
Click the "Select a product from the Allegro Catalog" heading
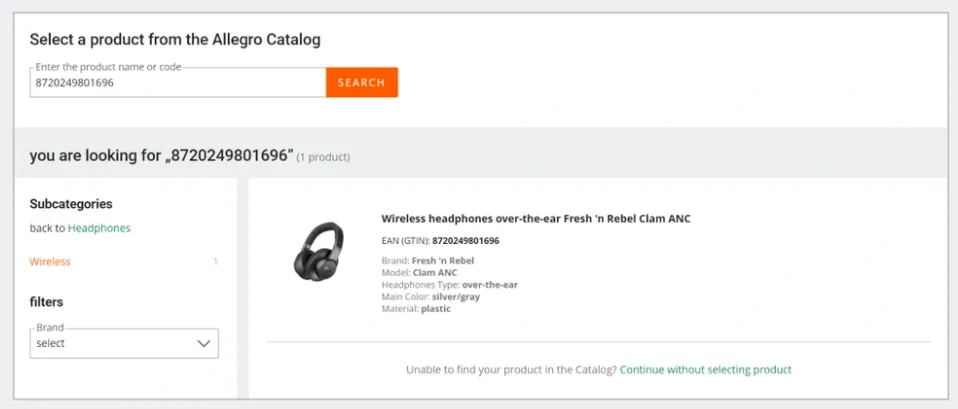tap(175, 40)
